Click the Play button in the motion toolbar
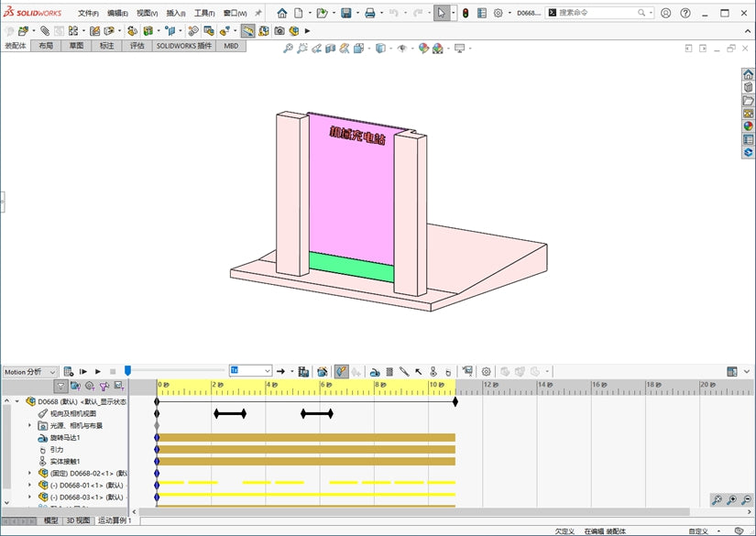The width and height of the screenshot is (756, 536). click(x=98, y=372)
